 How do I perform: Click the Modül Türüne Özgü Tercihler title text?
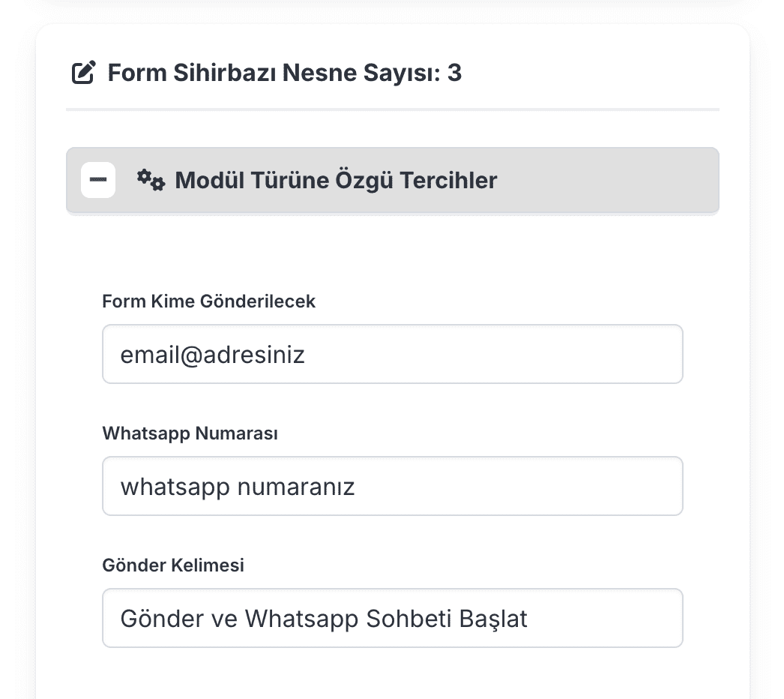[336, 181]
